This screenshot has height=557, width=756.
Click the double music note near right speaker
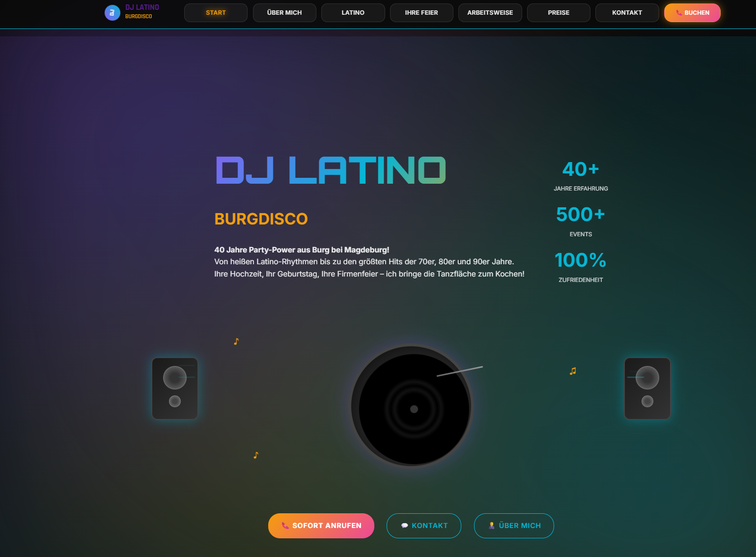(573, 371)
